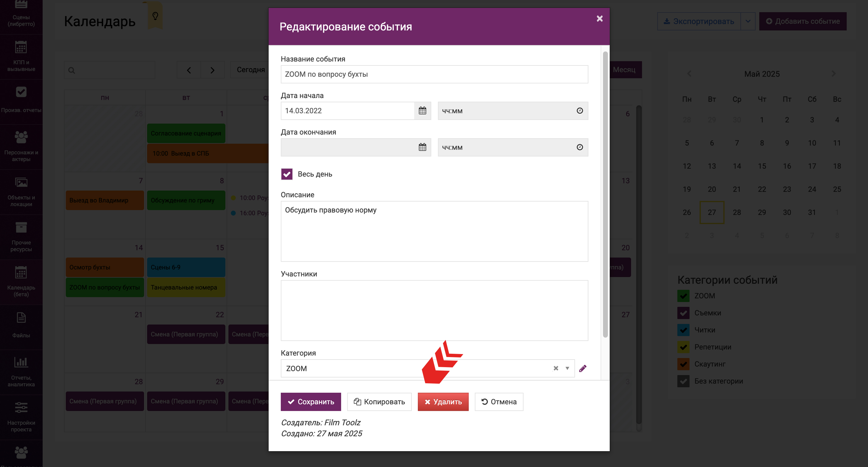
Task: Toggle the Весь день checkbox
Action: 287,174
